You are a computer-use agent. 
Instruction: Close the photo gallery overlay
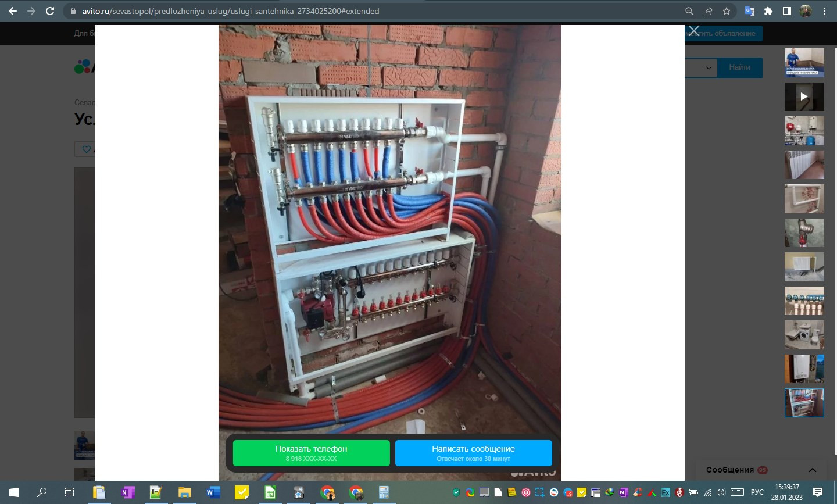point(694,31)
